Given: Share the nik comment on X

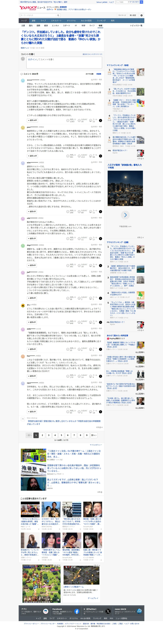Looking at the screenshot, I should [100, 238].
